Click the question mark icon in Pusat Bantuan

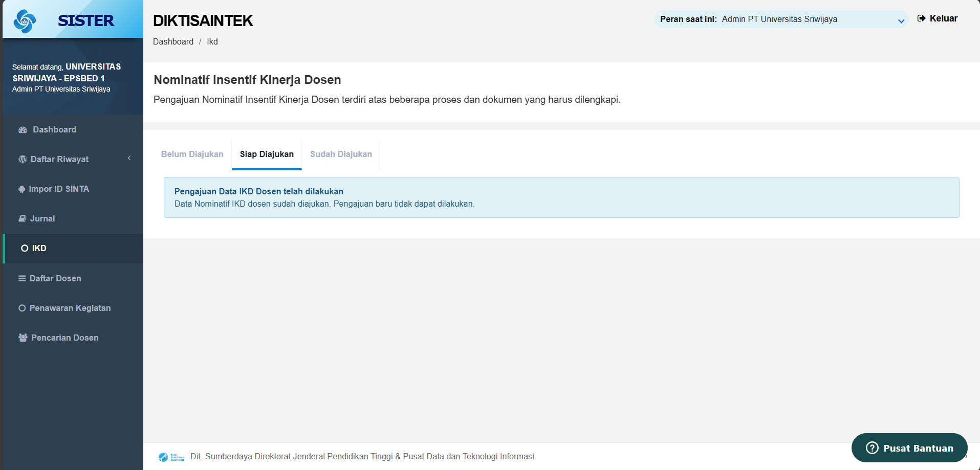872,448
